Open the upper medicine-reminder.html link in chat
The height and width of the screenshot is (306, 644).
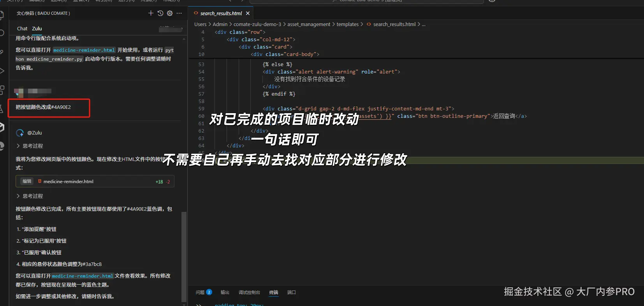84,50
